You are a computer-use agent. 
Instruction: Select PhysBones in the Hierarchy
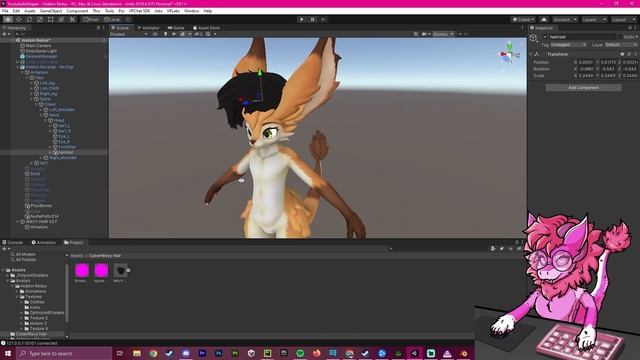(41, 206)
